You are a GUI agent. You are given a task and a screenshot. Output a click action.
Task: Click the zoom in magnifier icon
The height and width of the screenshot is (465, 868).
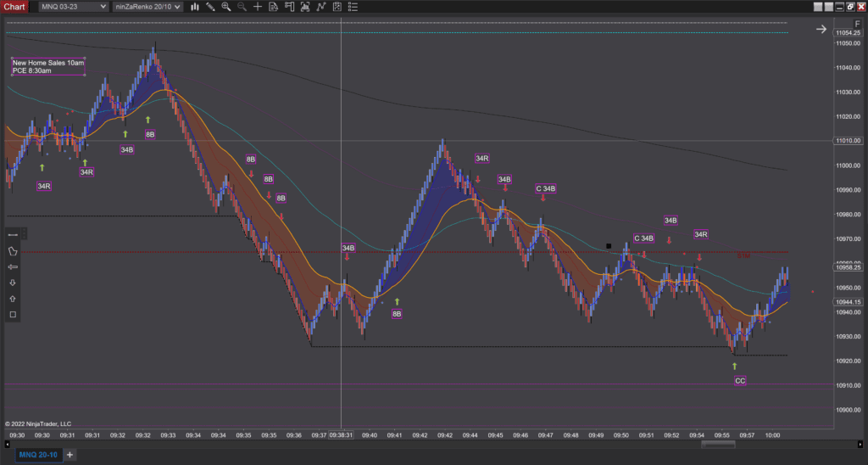(225, 7)
